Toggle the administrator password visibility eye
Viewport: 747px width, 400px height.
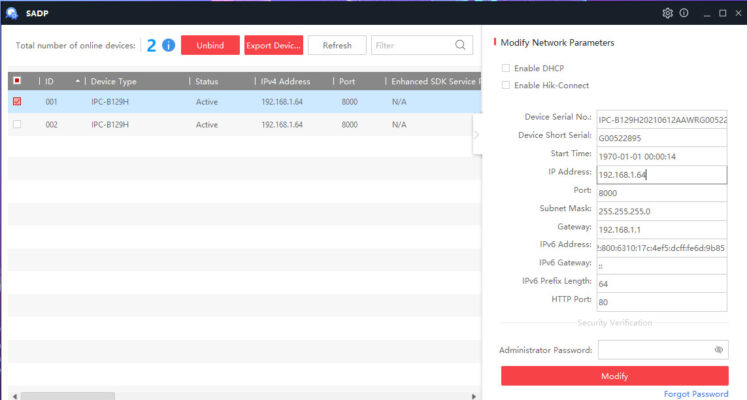tap(718, 350)
